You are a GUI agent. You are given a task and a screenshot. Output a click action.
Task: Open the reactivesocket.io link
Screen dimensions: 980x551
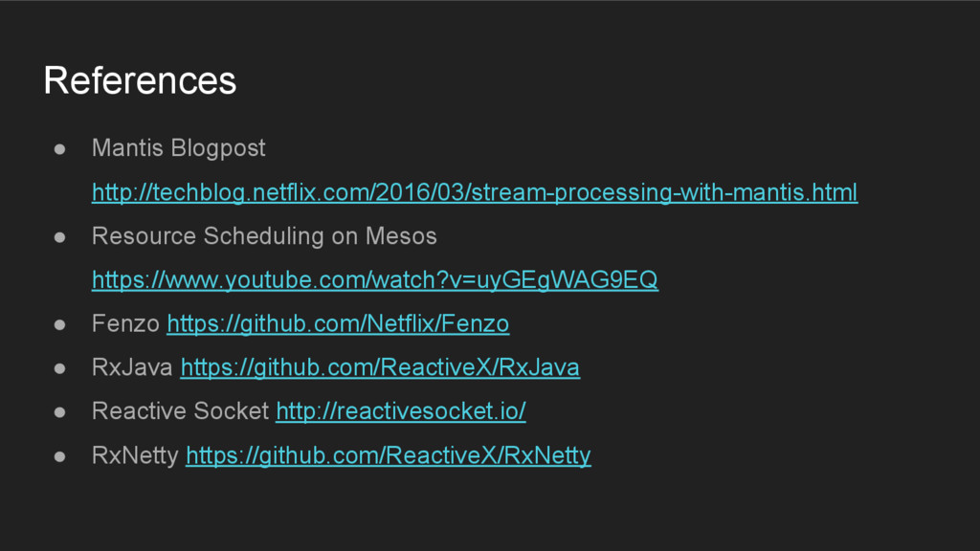click(x=401, y=412)
